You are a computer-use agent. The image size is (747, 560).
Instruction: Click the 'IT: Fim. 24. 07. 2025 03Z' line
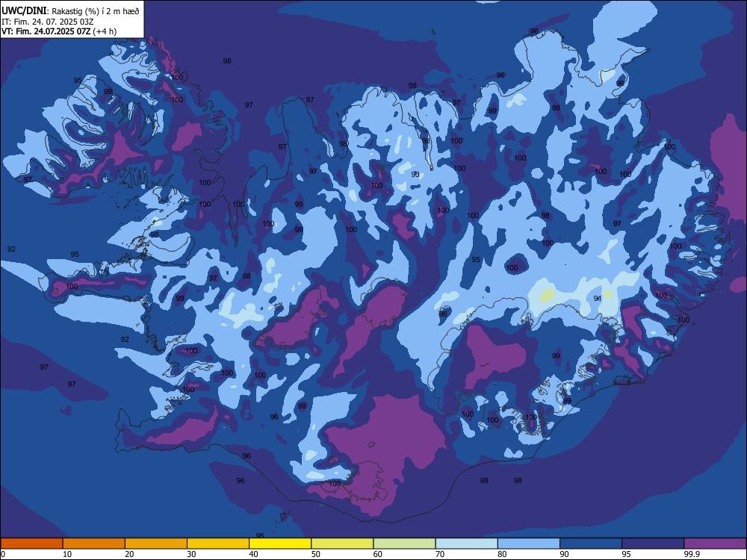(48, 22)
